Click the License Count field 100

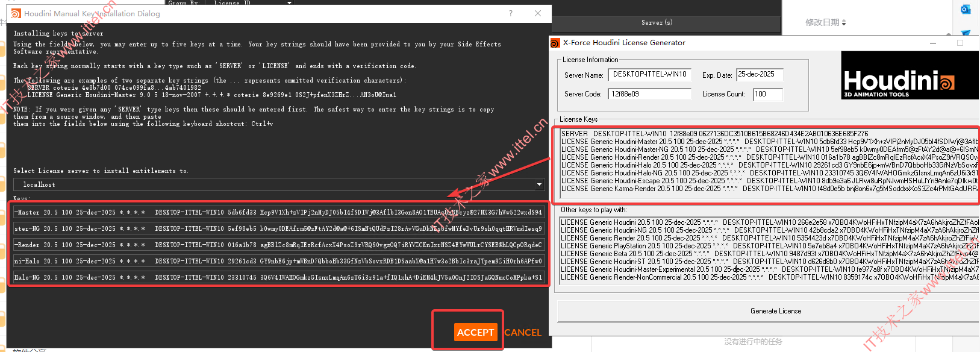[x=768, y=94]
